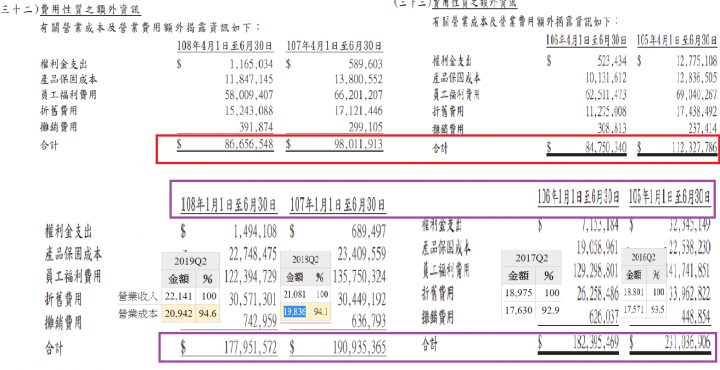Click the highlighted cell 19,836
Screen dimensions: 720x370
click(295, 312)
